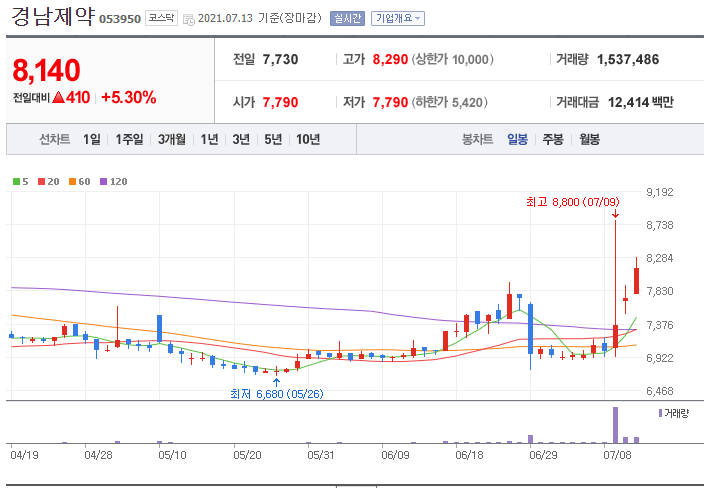Click the 경남제약 stock name heading
Image resolution: width=704 pixels, height=488 pixels.
(53, 16)
